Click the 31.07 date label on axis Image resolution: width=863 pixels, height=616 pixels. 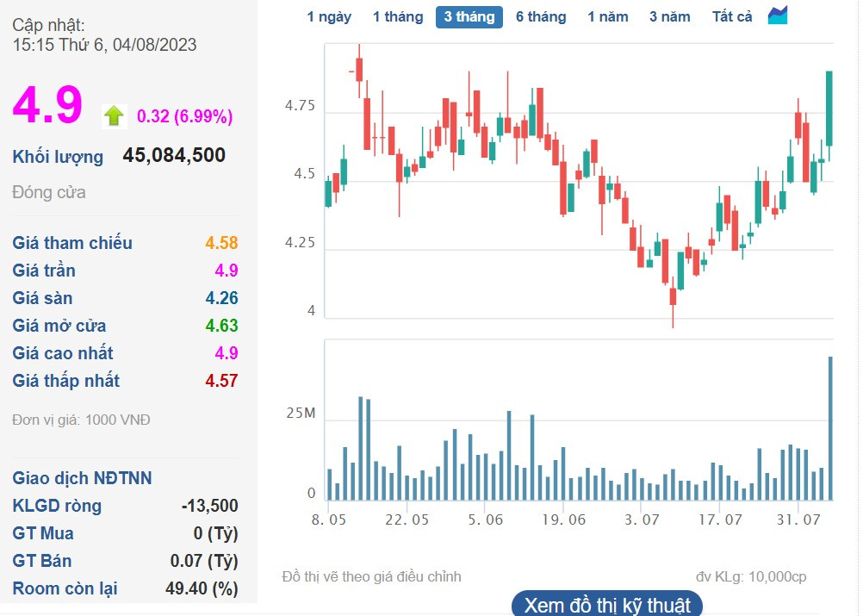[x=798, y=520]
